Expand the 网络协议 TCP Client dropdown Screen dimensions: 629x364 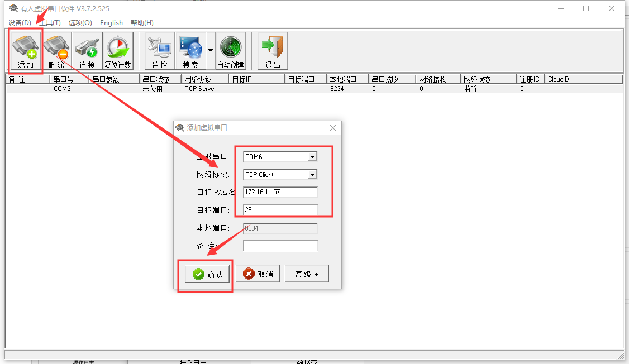(312, 175)
